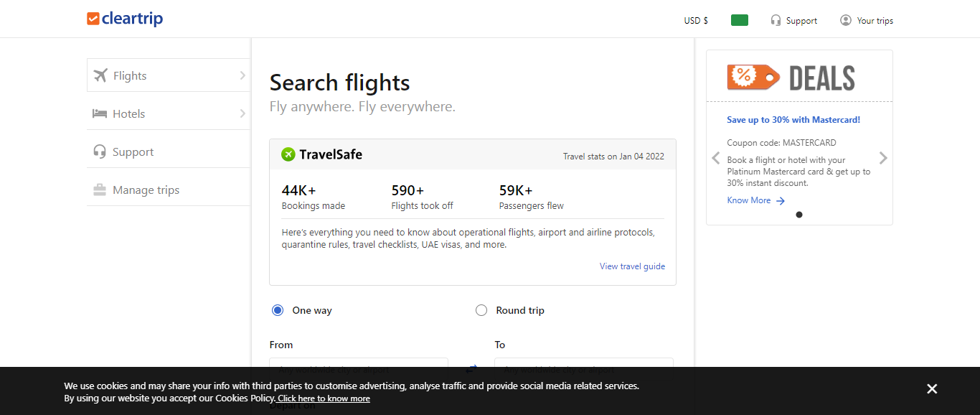
Task: Click the green TravelSafe plane icon
Action: pos(288,154)
